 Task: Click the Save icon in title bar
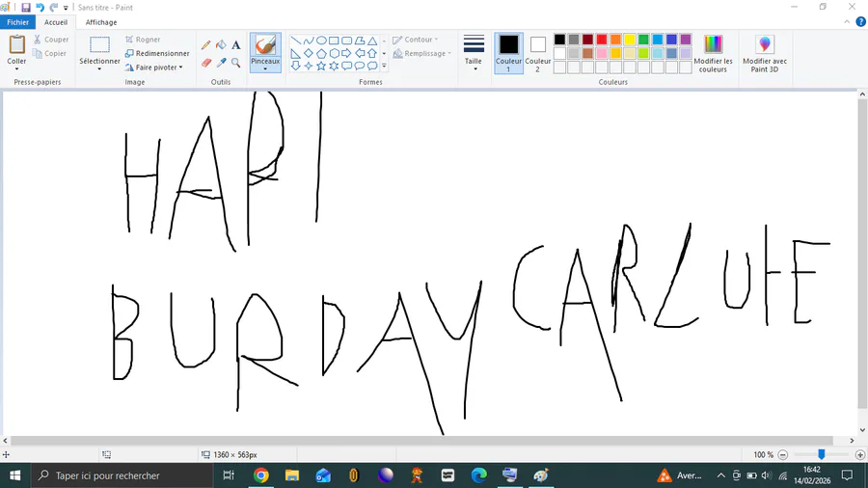click(x=25, y=7)
